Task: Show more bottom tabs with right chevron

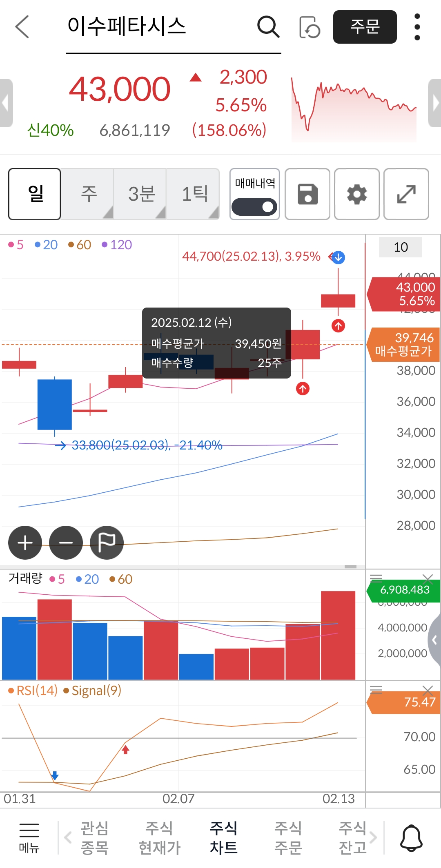Action: (373, 838)
